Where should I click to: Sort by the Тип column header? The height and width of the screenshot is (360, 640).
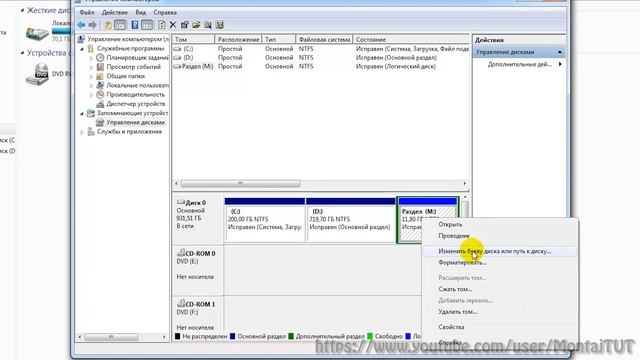point(279,40)
